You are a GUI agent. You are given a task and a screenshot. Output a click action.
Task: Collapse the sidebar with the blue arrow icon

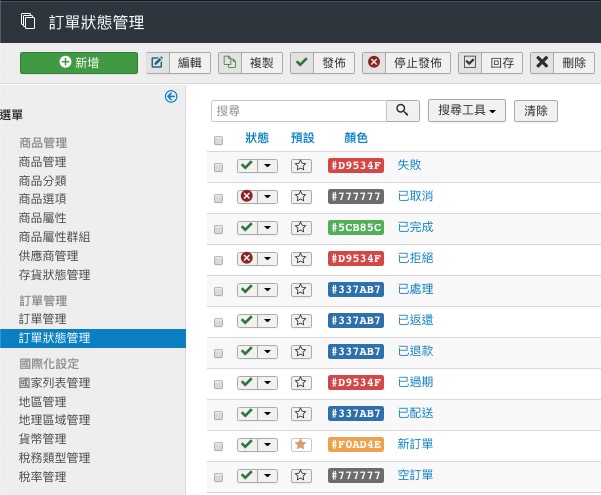coord(171,97)
